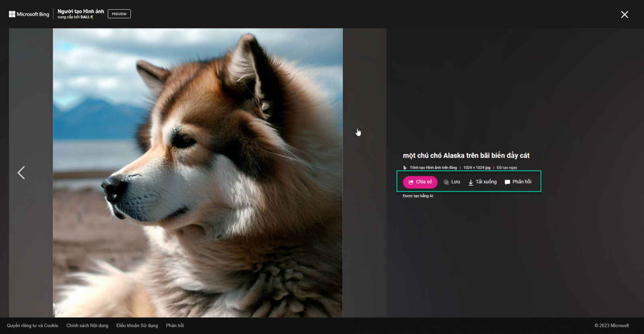644x334 pixels.
Task: Click the Microsoft Bing logo
Action: pos(29,14)
